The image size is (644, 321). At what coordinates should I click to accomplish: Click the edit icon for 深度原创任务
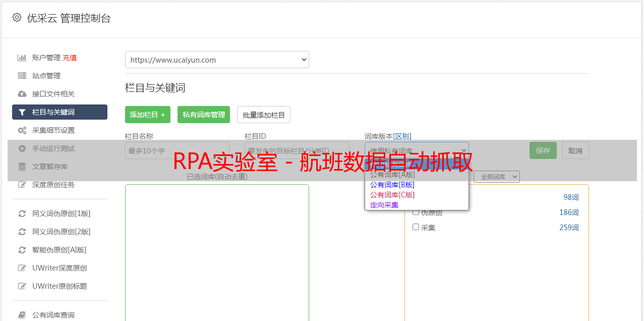coord(22,185)
